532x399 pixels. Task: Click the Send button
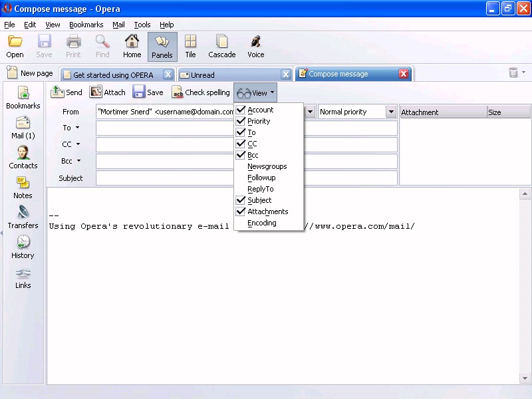[x=66, y=92]
